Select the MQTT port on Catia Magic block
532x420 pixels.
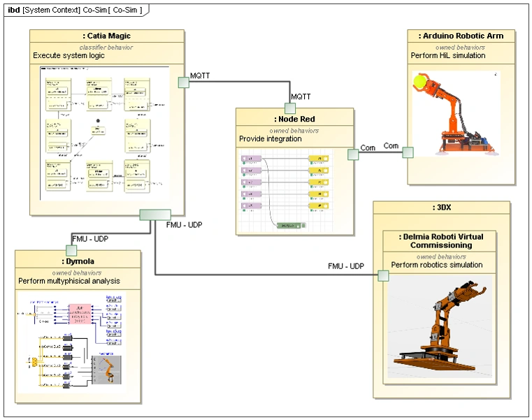coord(184,82)
